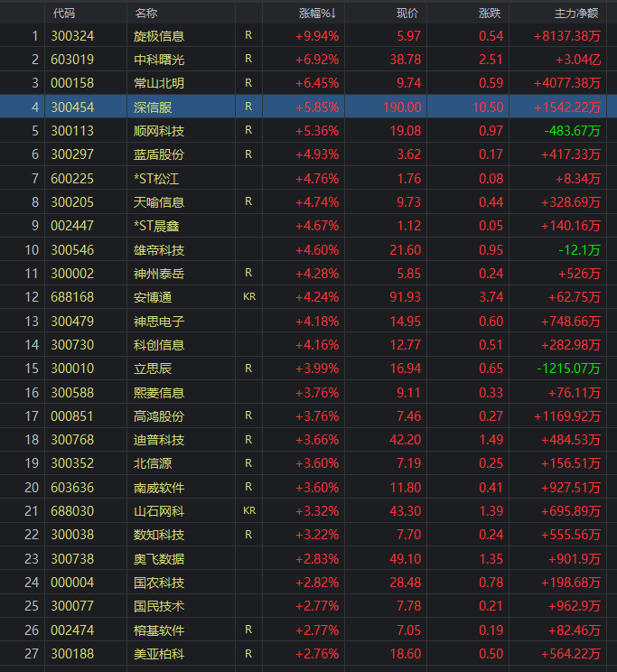617x672 pixels.
Task: Select 神思电子 stock name
Action: (159, 322)
